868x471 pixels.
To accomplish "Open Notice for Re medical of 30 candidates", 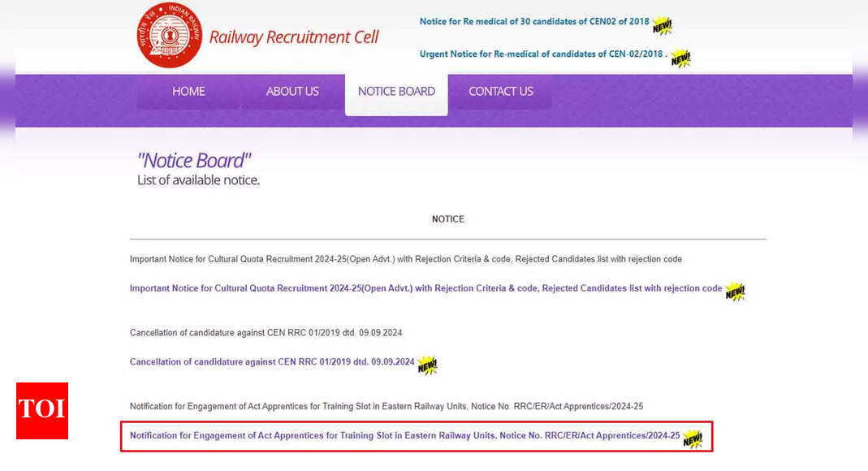I will pyautogui.click(x=533, y=21).
